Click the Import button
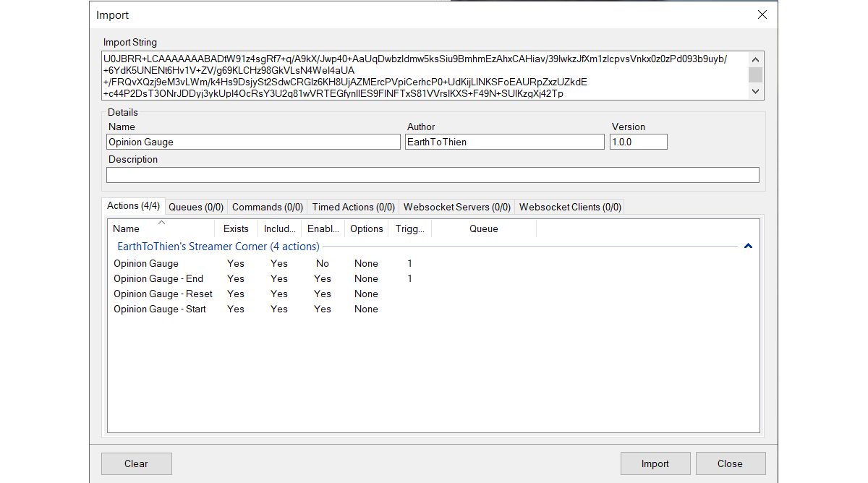Screen dimensions: 868x483 655,463
